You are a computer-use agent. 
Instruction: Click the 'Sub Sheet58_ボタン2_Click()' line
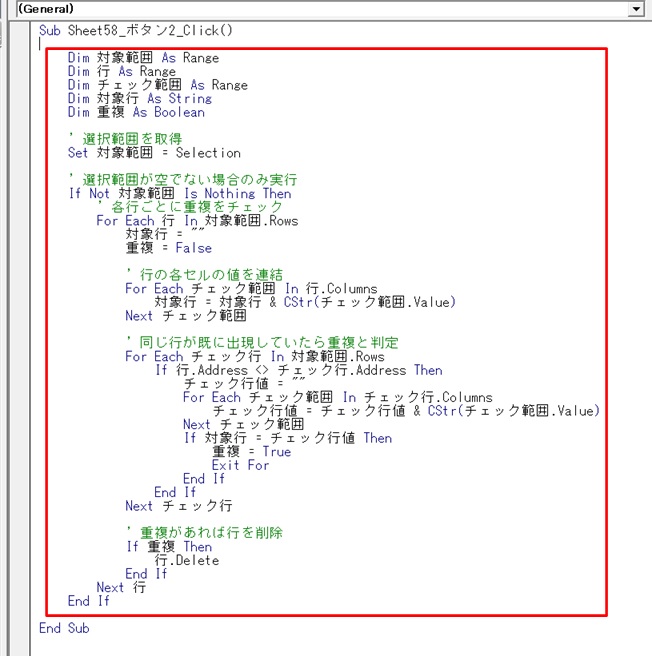click(136, 31)
